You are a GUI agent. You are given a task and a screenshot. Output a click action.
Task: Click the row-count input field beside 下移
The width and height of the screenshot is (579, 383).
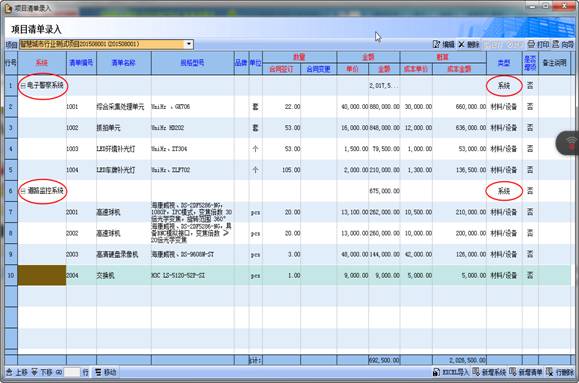click(x=72, y=372)
